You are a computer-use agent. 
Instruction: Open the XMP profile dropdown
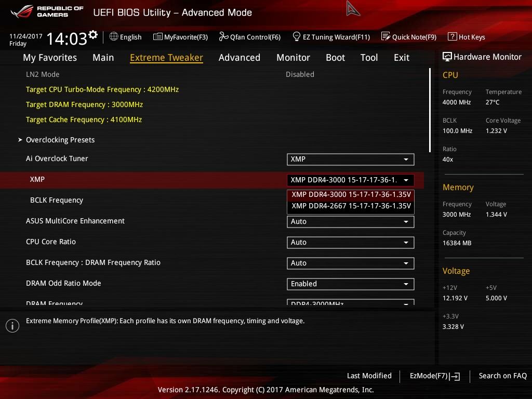point(351,180)
